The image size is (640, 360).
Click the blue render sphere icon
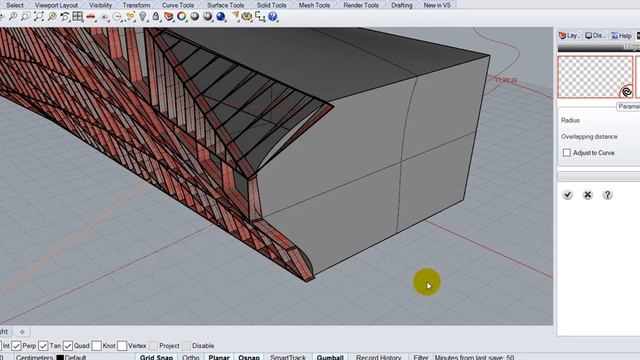(x=221, y=17)
